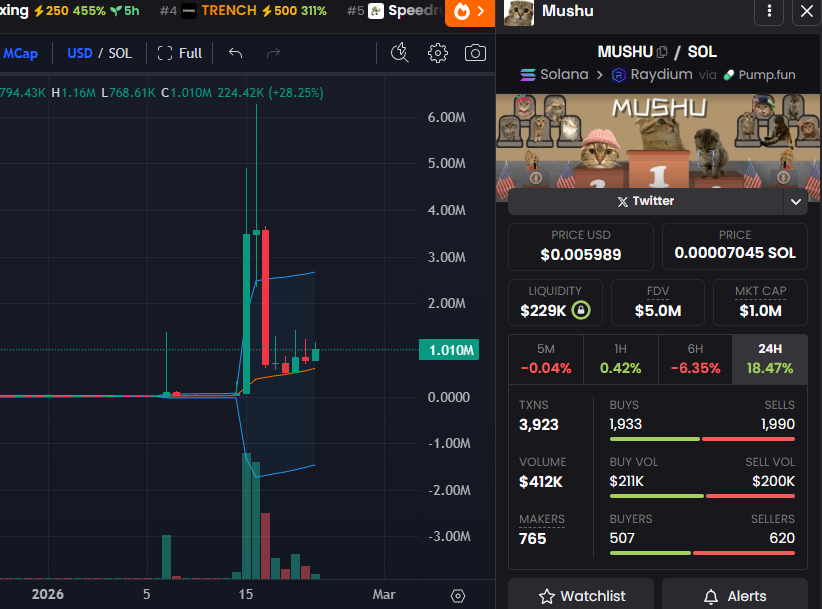
Task: Click the Mushu cat avatar thumbnail
Action: tap(518, 12)
